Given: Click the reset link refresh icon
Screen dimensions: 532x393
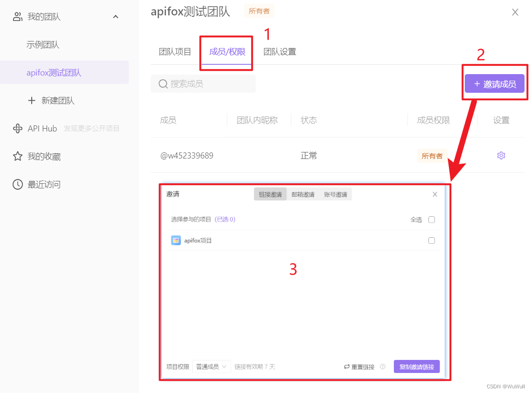Looking at the screenshot, I should pyautogui.click(x=347, y=366).
